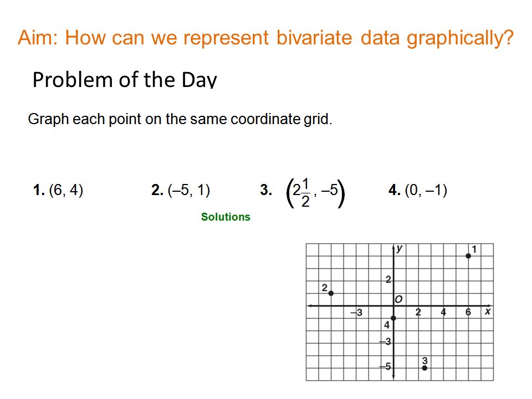The height and width of the screenshot is (399, 532).
Task: Click the Graph each point instruction text
Action: 180,120
